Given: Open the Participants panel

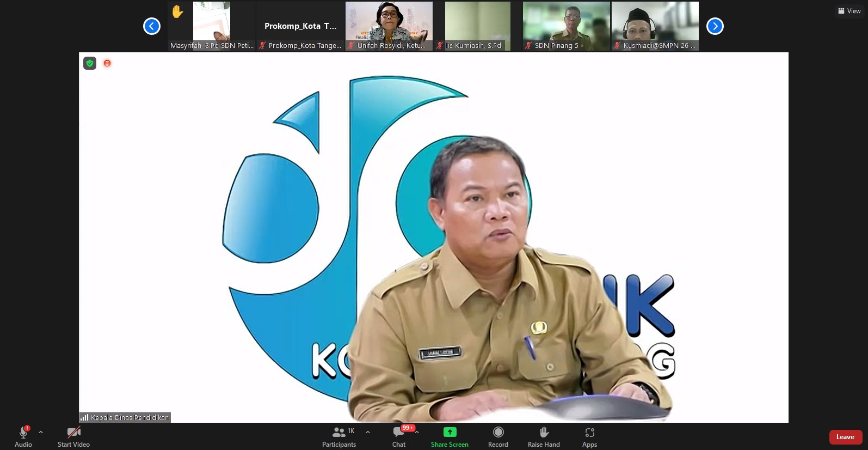Looking at the screenshot, I should tap(339, 437).
